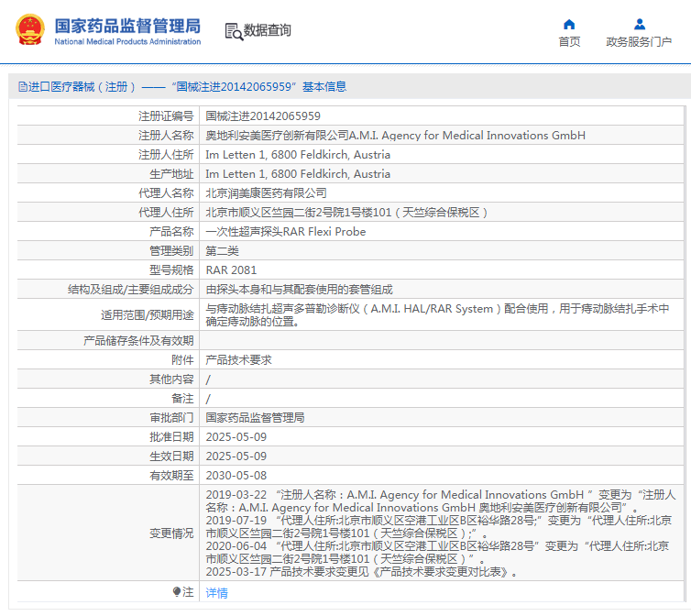Click the 2020-06-04 change record line
The image size is (691, 616).
(x=437, y=552)
